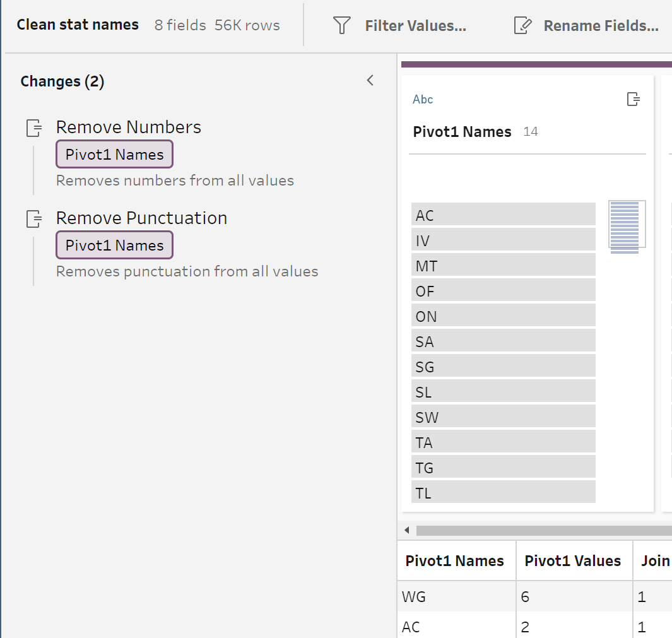Click Pivot1 Names pill under Remove Numbers
Image resolution: width=672 pixels, height=638 pixels.
click(114, 155)
